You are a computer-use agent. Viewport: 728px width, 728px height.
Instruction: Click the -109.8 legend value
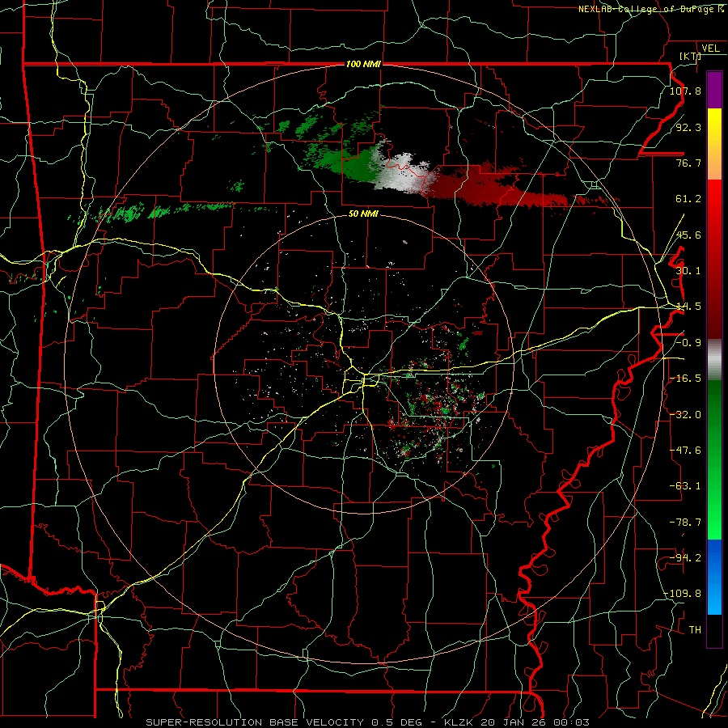click(x=683, y=594)
